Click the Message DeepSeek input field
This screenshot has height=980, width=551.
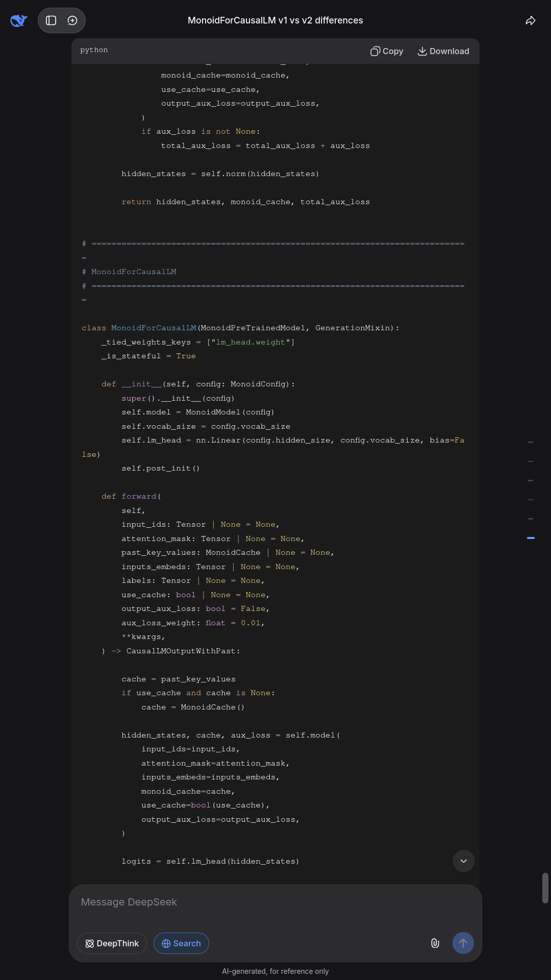pyautogui.click(x=275, y=902)
